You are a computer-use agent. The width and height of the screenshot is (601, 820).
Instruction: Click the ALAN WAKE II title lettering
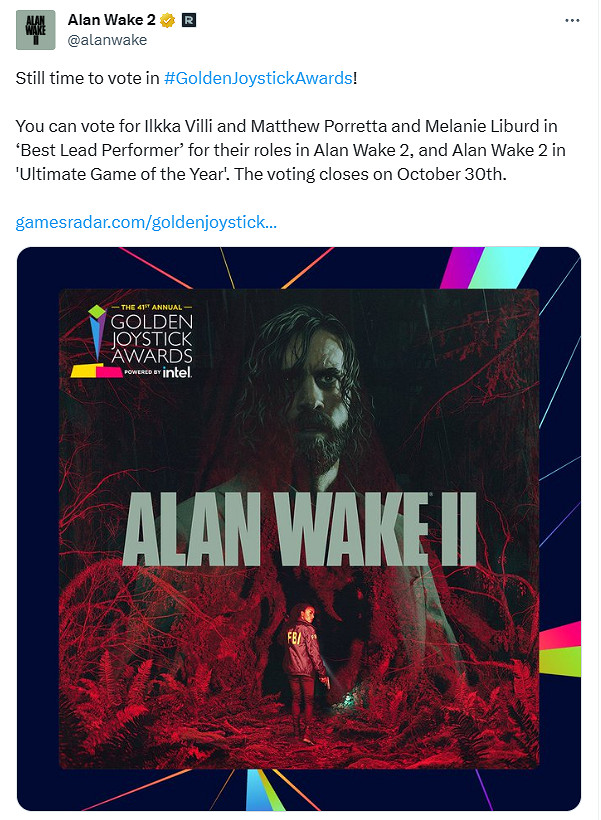[x=299, y=529]
